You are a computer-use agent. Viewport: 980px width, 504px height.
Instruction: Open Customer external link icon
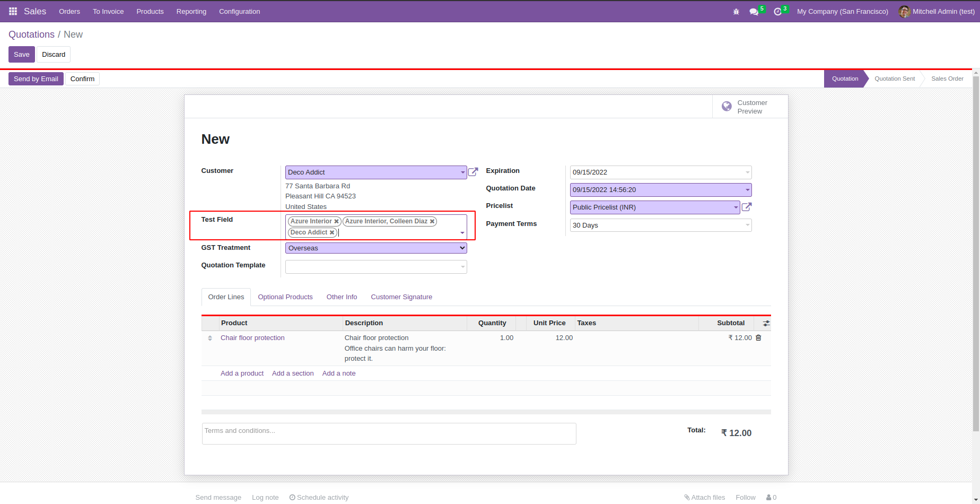[473, 172]
